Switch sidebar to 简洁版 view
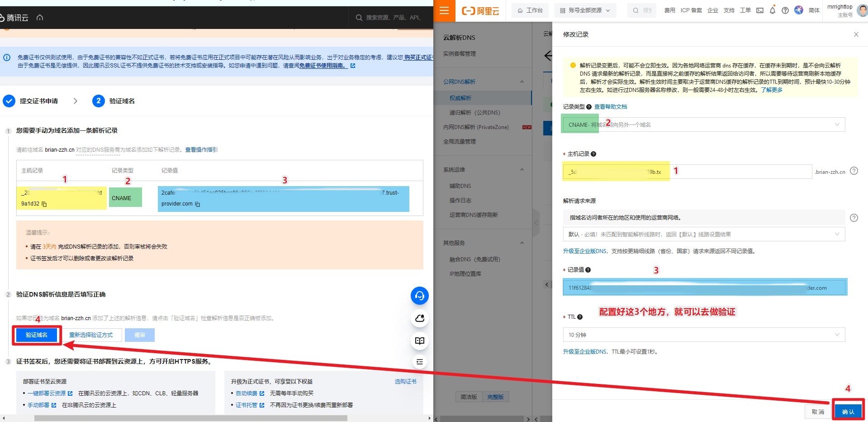 [469, 397]
